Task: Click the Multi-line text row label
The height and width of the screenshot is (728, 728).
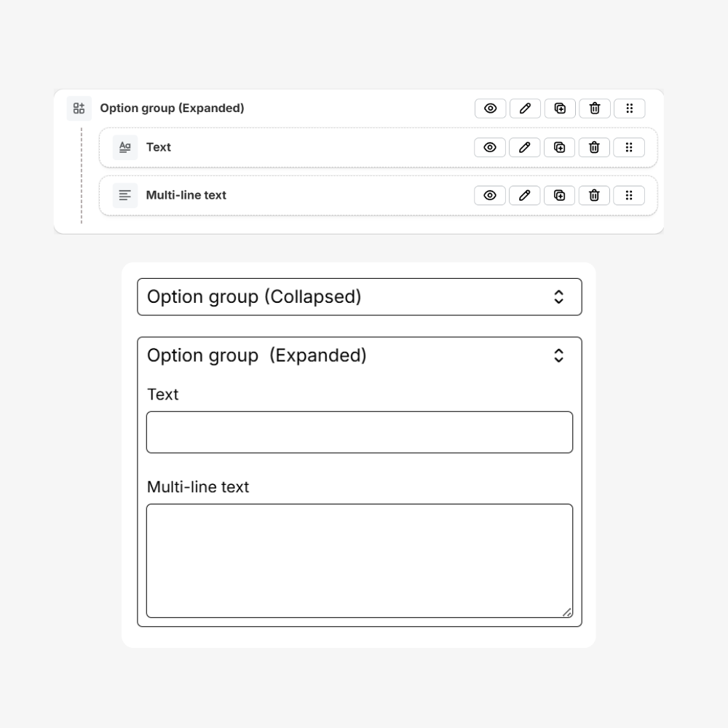Action: tap(186, 195)
